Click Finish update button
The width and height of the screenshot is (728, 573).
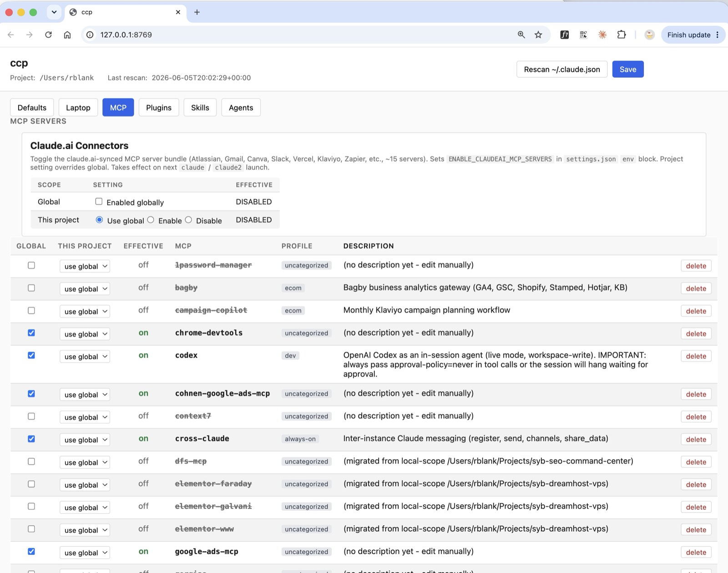click(x=689, y=35)
